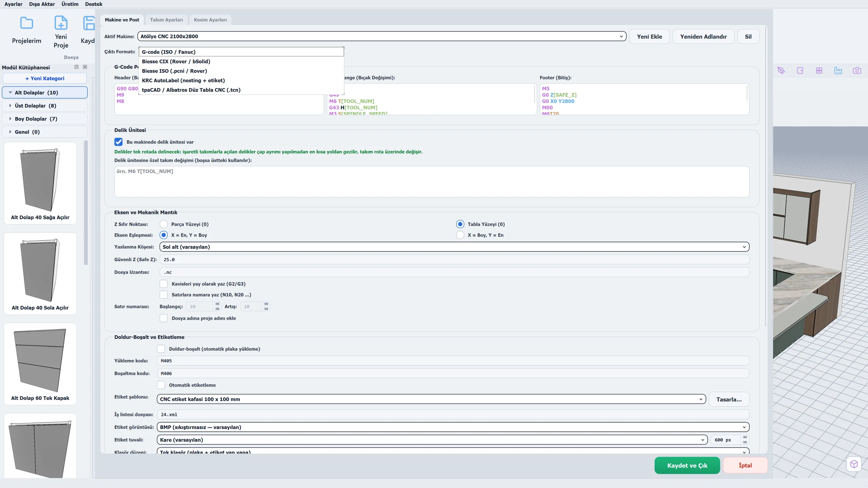Choose Biesse CIX (Rover / bSolid) format

[241, 61]
